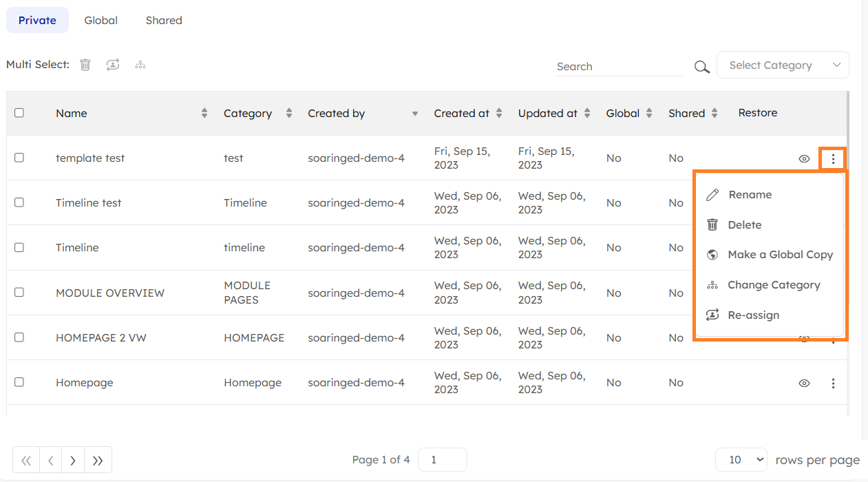This screenshot has width=868, height=482.
Task: Preview the template test row with eye icon
Action: [x=804, y=159]
